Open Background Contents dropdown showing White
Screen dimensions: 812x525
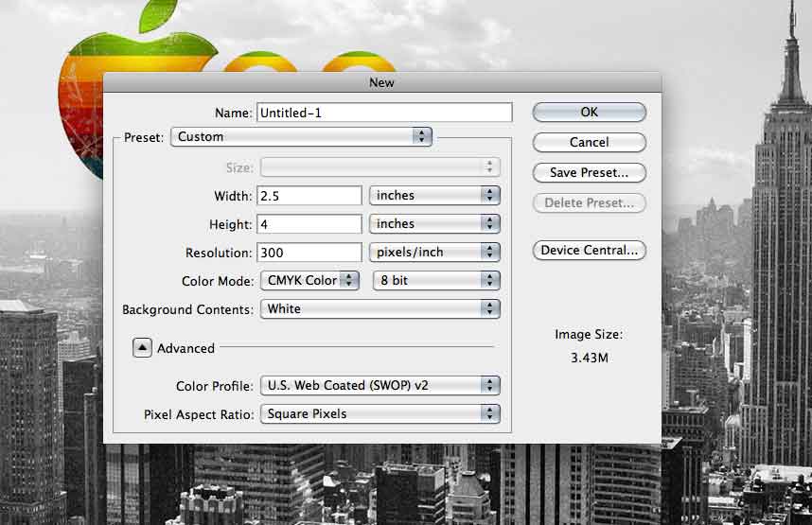click(x=380, y=309)
